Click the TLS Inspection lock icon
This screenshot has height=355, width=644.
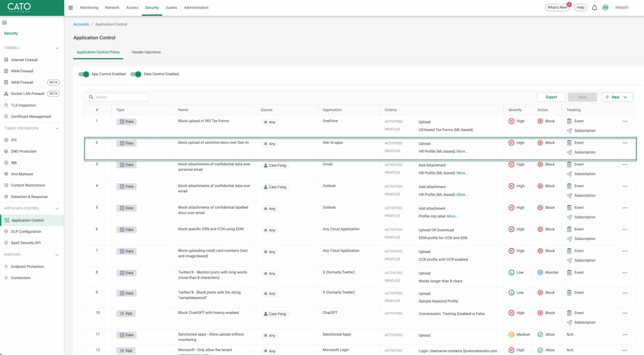click(x=6, y=105)
